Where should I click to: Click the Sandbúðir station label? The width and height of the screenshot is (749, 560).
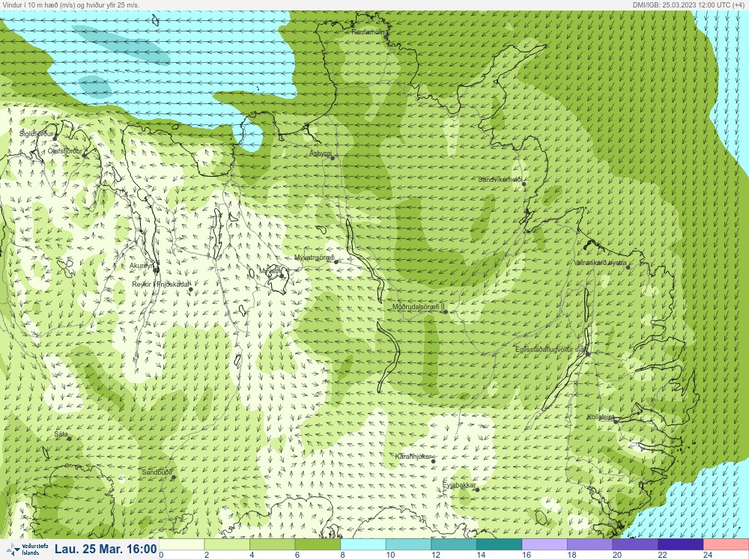click(x=157, y=472)
